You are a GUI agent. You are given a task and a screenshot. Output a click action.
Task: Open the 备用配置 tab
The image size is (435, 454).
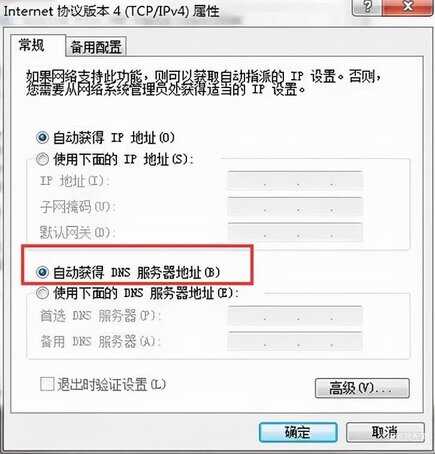click(x=96, y=47)
